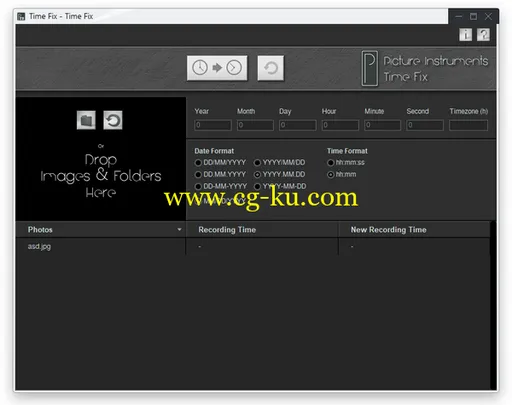Image resolution: width=512 pixels, height=405 pixels.
Task: Click the Recording Time column header
Action: click(262, 230)
